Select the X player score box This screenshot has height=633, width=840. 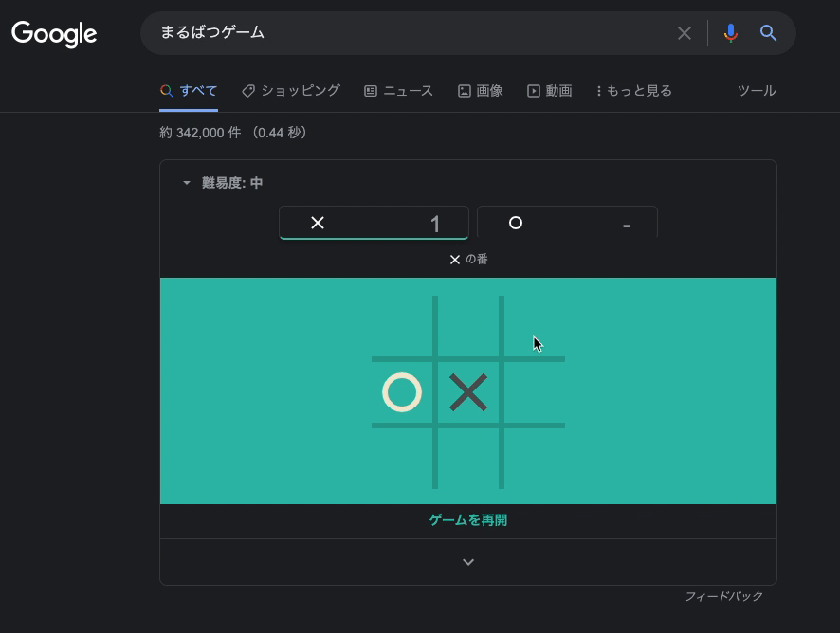tap(374, 223)
